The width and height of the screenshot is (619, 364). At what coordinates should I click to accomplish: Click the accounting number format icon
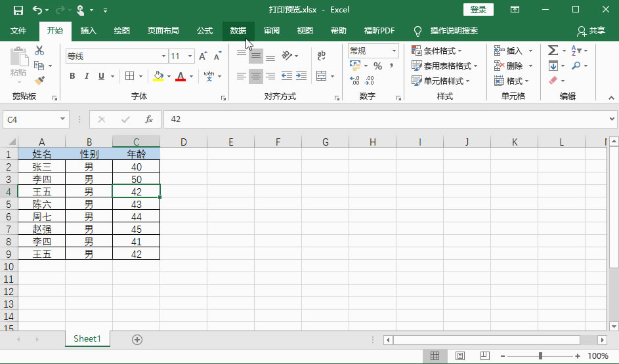coord(355,66)
